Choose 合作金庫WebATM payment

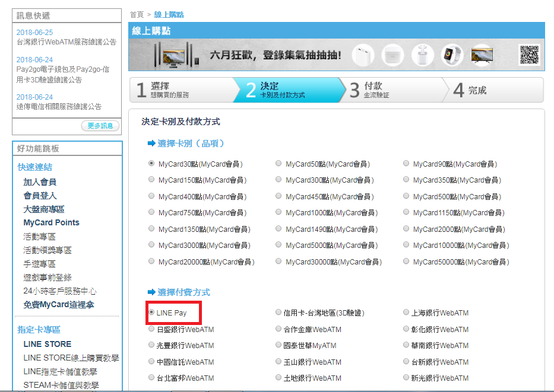point(278,329)
